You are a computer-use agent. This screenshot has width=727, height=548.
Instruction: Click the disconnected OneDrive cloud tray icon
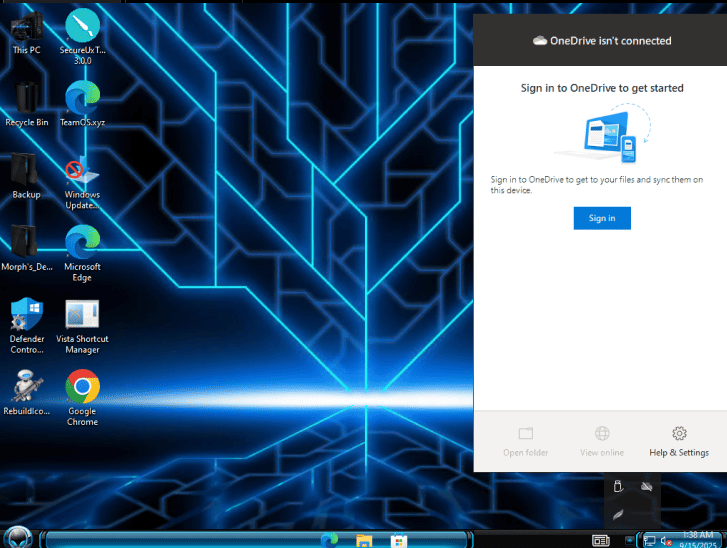click(647, 486)
